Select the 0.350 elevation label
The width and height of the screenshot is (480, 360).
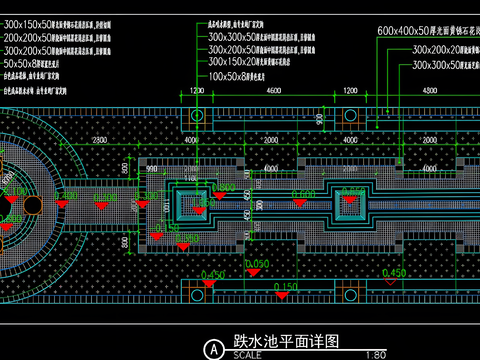[x=187, y=238]
